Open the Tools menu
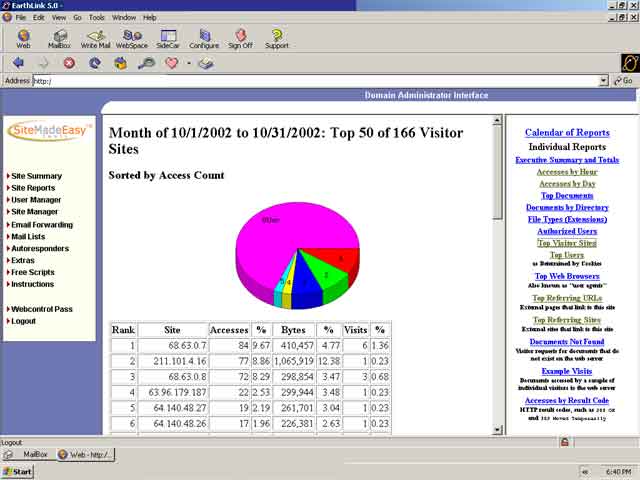 [x=96, y=17]
